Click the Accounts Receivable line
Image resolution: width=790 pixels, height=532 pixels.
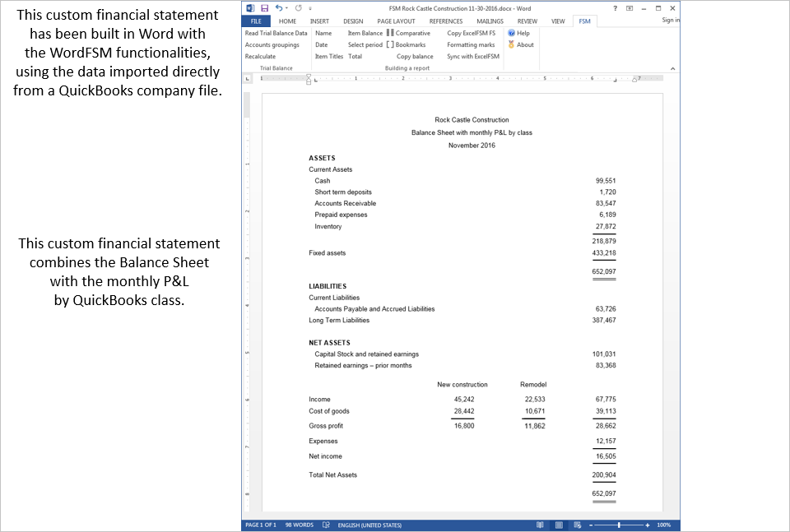click(x=345, y=203)
